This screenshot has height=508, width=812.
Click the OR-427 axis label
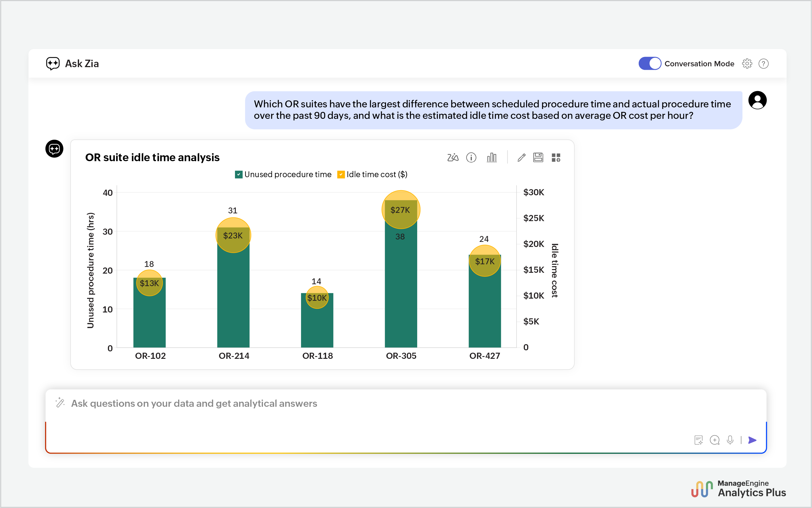(484, 356)
